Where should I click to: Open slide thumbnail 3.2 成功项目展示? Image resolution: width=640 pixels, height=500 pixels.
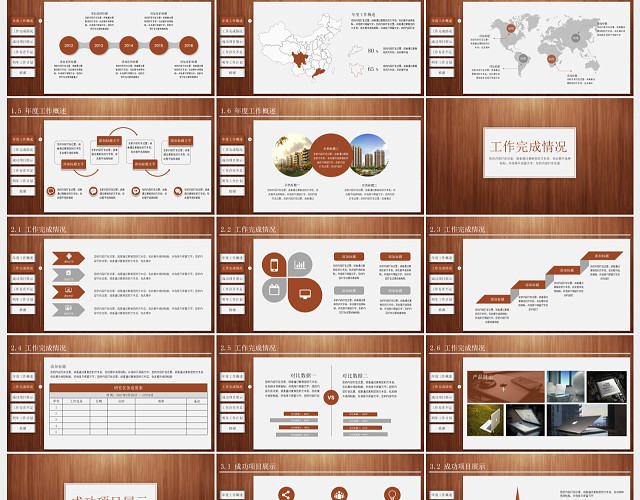[x=529, y=477]
